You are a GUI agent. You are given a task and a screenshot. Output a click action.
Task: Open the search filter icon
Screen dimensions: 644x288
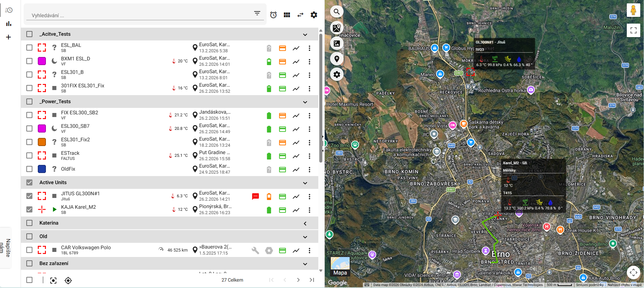pos(257,13)
